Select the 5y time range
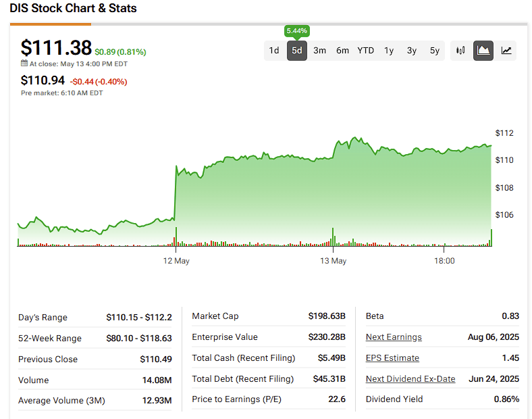Screen dimensions: 532x419 tap(435, 51)
